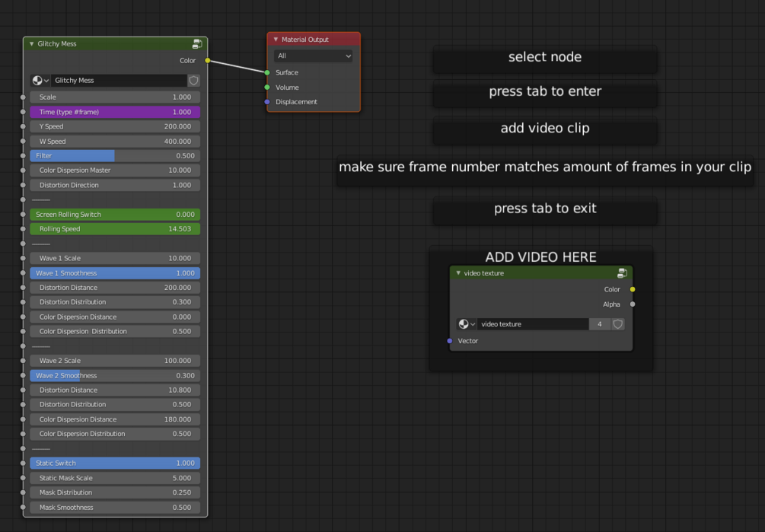This screenshot has height=532, width=765.
Task: Click the Surface input socket
Action: (x=267, y=72)
